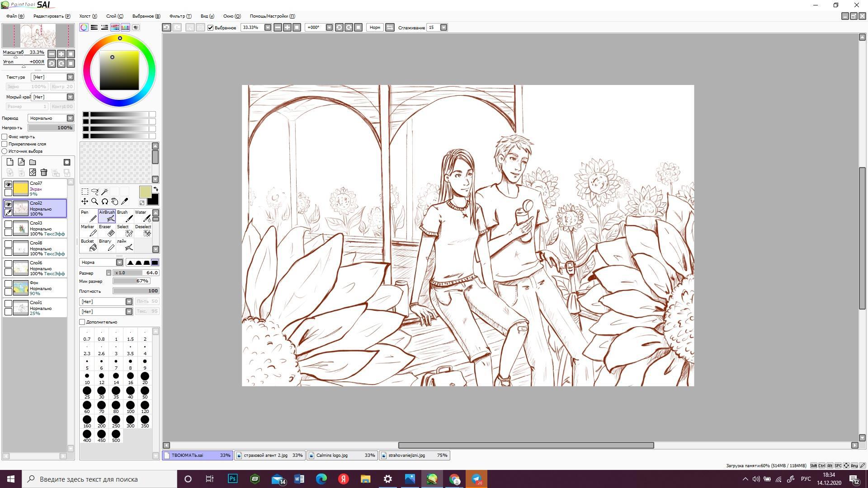Expand the Переход blending mode dropdown
The width and height of the screenshot is (868, 488).
[70, 118]
